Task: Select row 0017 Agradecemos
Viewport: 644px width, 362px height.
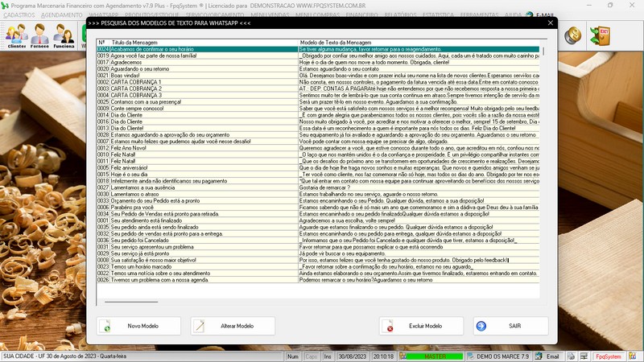Action: 318,63
